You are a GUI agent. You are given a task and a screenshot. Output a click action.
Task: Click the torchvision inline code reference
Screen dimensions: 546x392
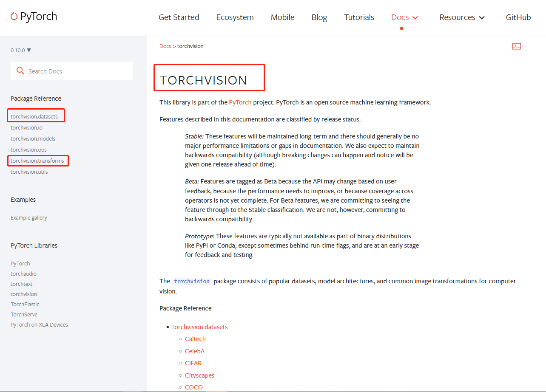(192, 281)
